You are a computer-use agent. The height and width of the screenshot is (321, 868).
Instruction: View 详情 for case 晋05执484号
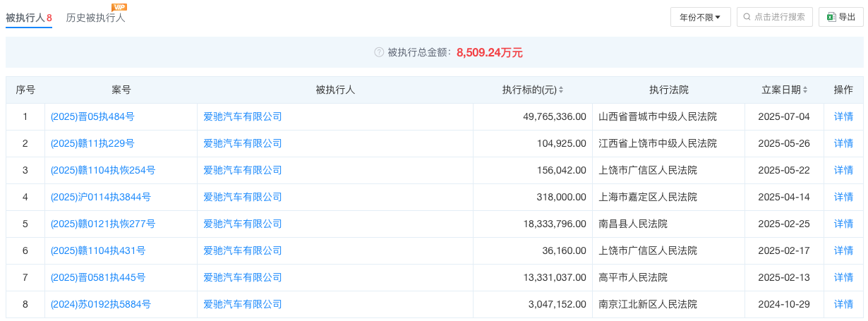pos(843,116)
